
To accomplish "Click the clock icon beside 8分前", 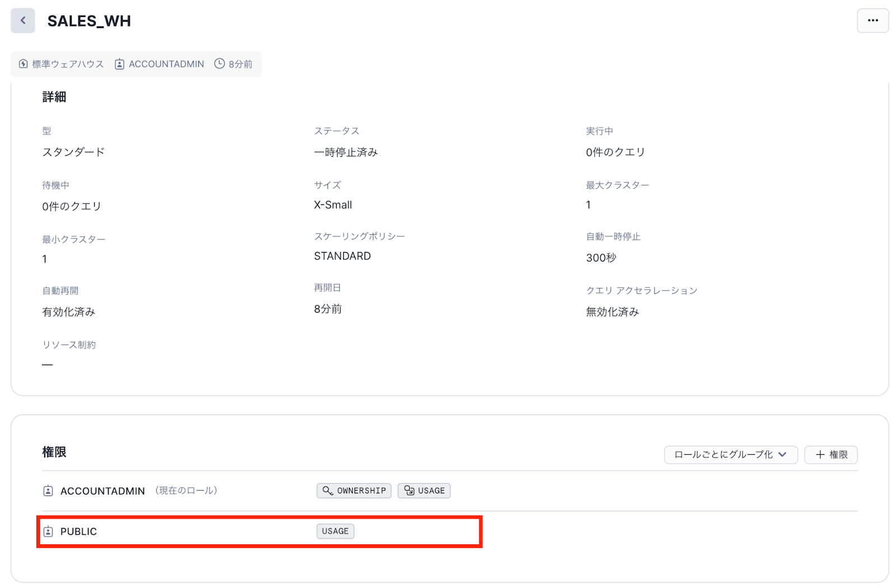I will pyautogui.click(x=220, y=64).
